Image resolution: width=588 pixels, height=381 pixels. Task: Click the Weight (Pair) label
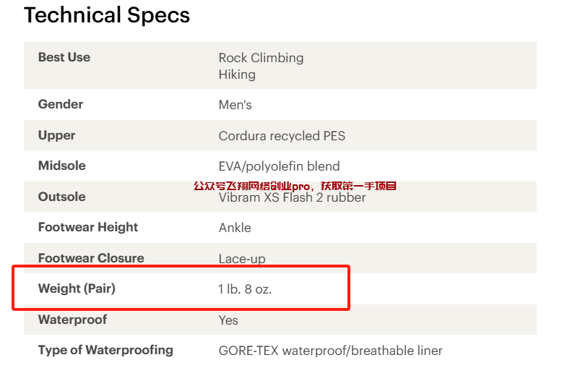77,288
